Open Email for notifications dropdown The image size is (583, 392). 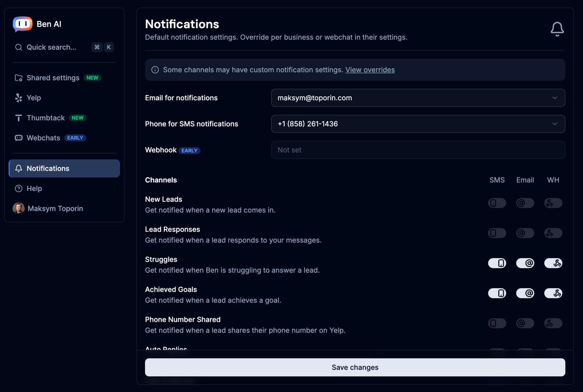(418, 98)
